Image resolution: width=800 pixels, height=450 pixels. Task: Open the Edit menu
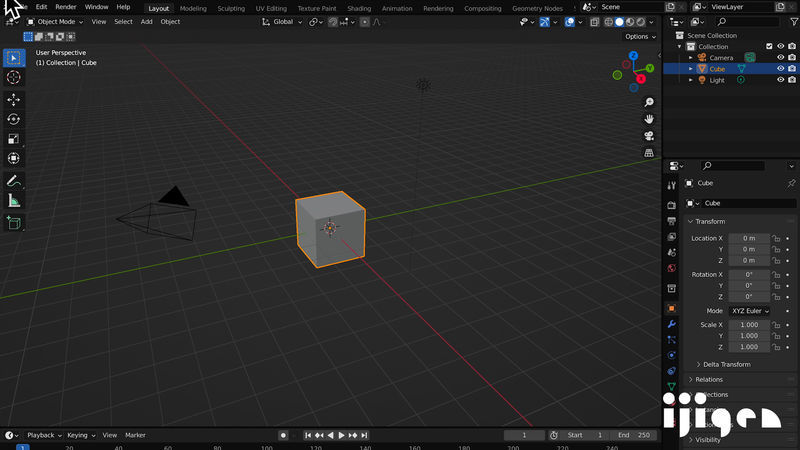coord(41,7)
